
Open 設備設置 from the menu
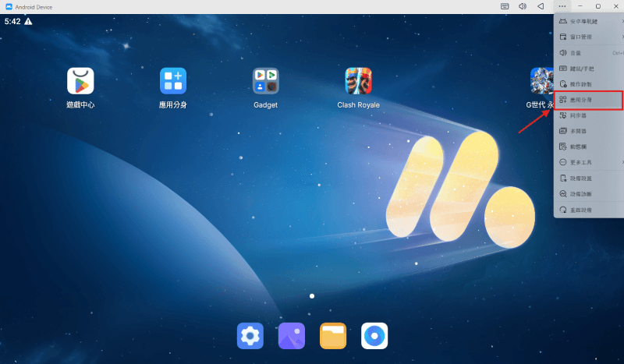(589, 178)
